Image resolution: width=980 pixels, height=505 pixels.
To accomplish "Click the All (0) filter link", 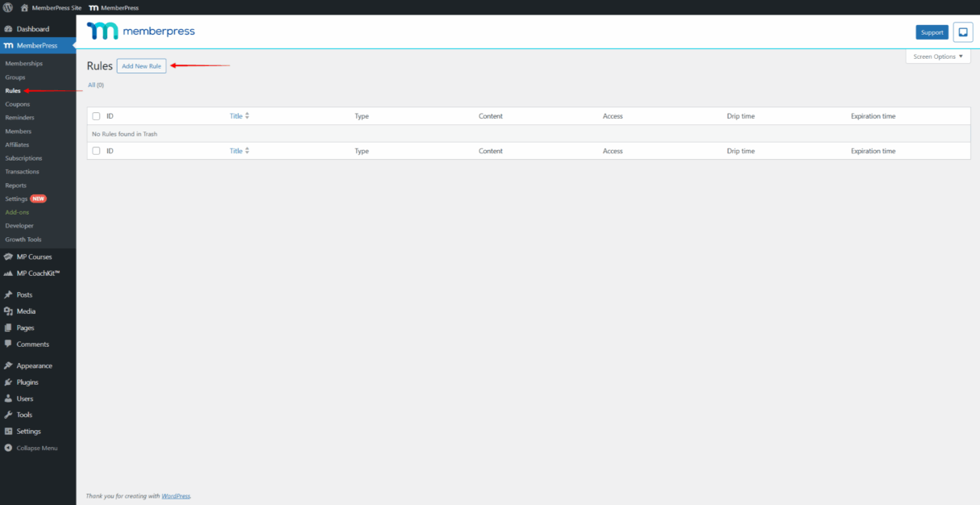I will tap(96, 85).
